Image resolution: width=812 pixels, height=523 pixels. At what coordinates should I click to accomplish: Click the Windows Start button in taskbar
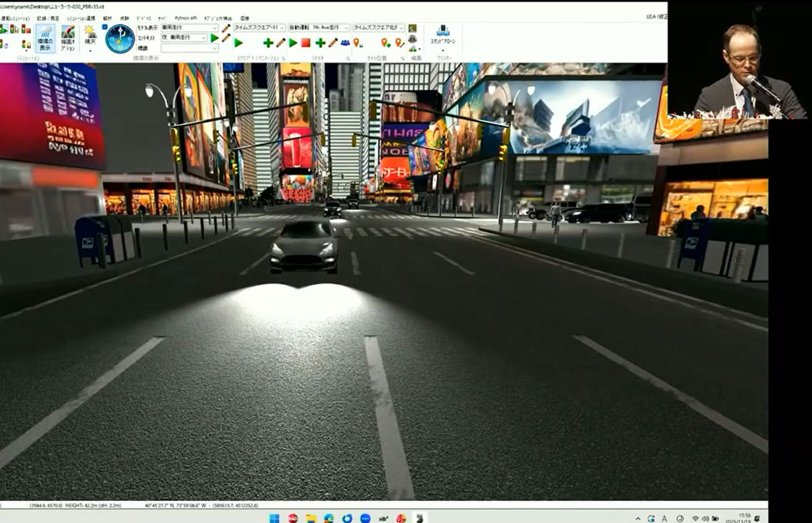[273, 517]
